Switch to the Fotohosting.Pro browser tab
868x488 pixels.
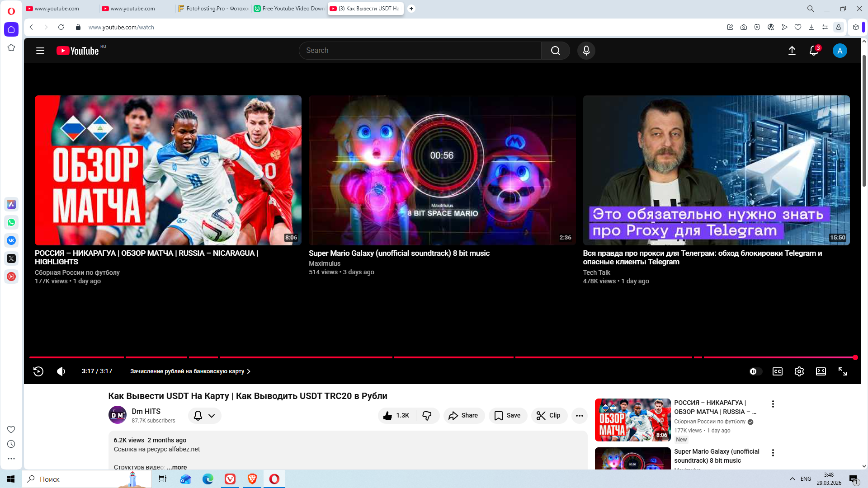tap(213, 9)
